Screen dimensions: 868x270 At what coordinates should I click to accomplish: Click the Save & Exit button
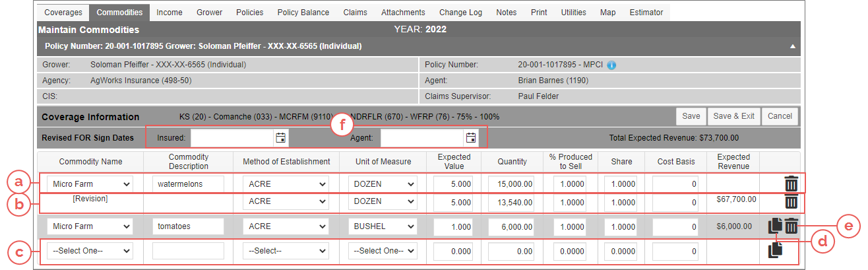[733, 116]
